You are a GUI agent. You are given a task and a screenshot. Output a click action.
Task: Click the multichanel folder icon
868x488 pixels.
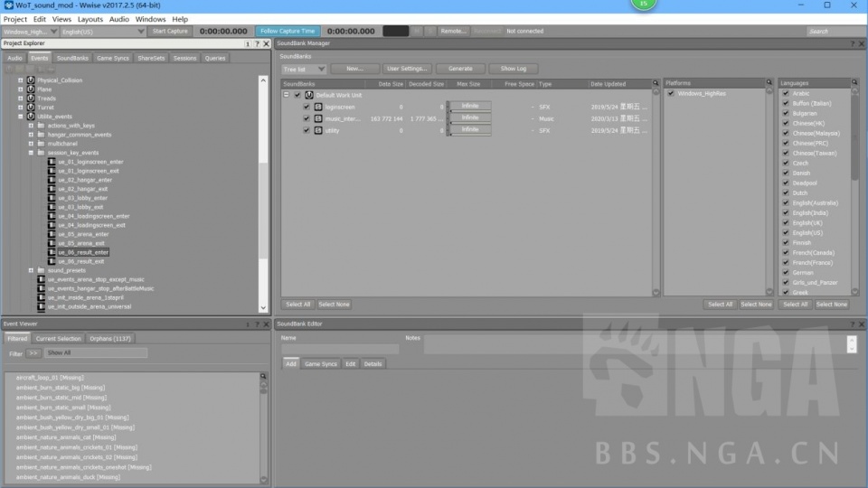pyautogui.click(x=41, y=144)
